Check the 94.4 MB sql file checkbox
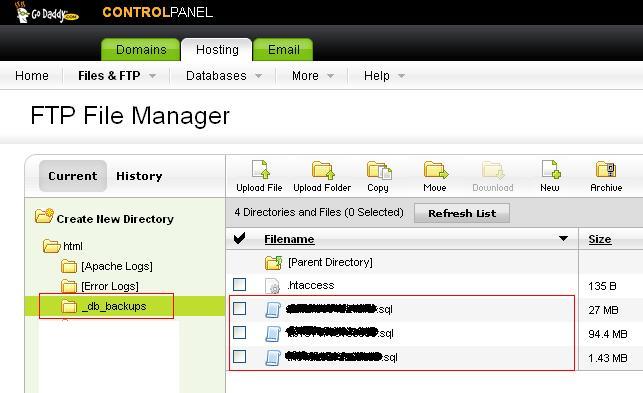643x393 pixels. 239,332
